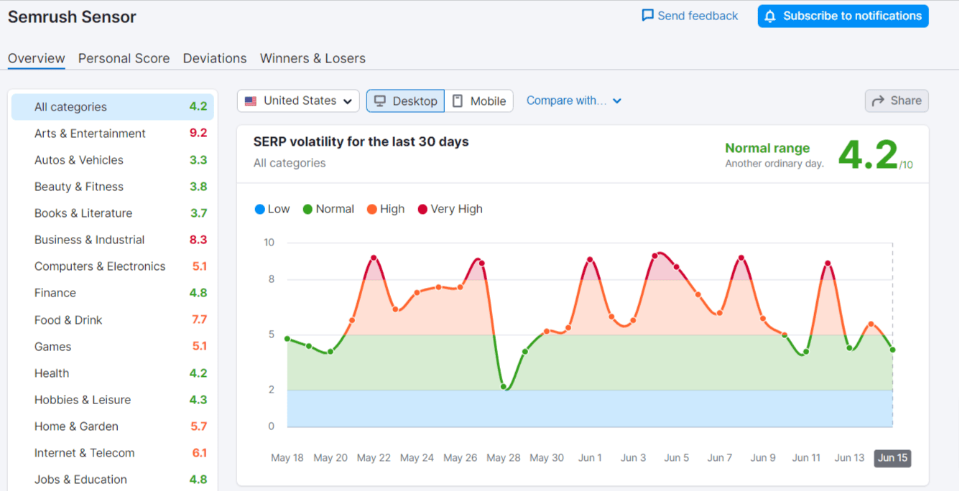Click the speech bubble icon beside Send feedback
The height and width of the screenshot is (491, 980).
click(x=646, y=15)
